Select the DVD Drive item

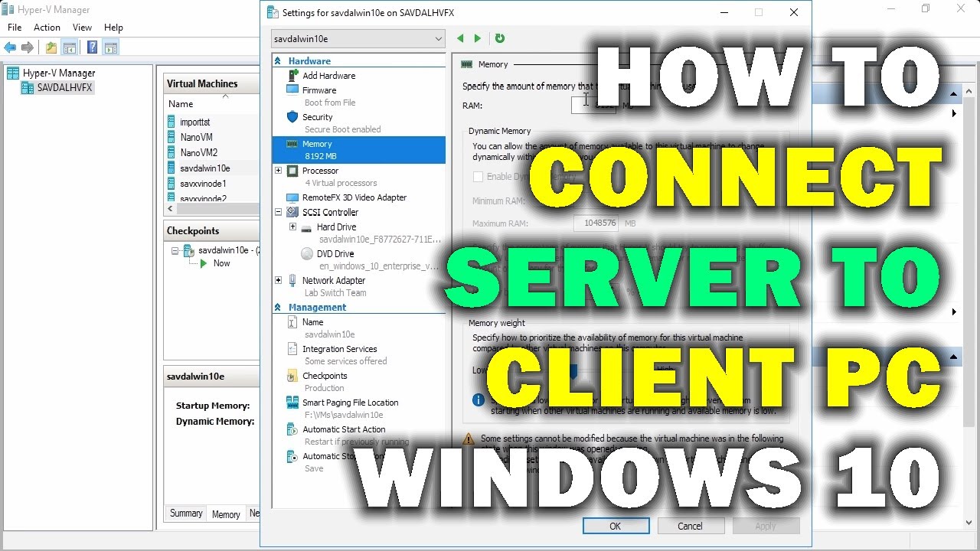coord(335,254)
